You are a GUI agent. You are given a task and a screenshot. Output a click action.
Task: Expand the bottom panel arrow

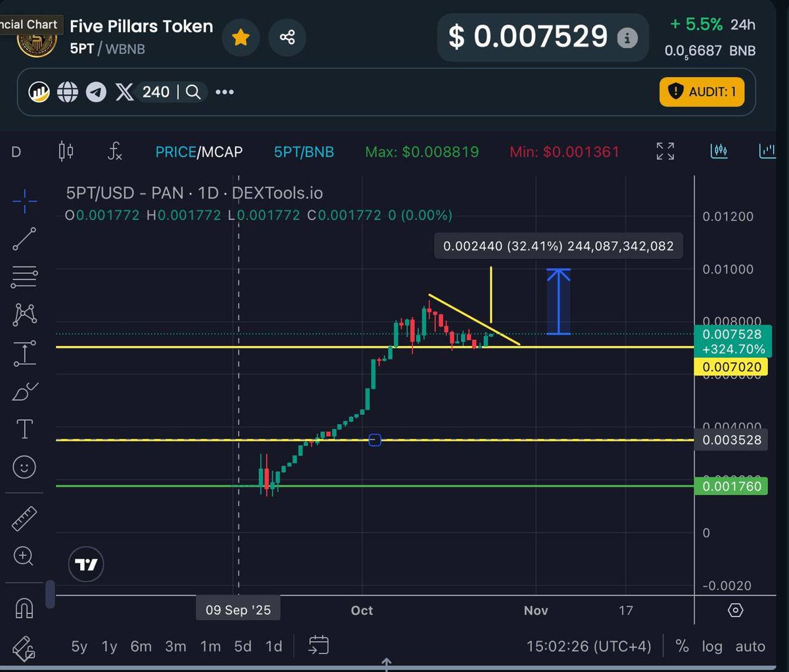tap(387, 663)
